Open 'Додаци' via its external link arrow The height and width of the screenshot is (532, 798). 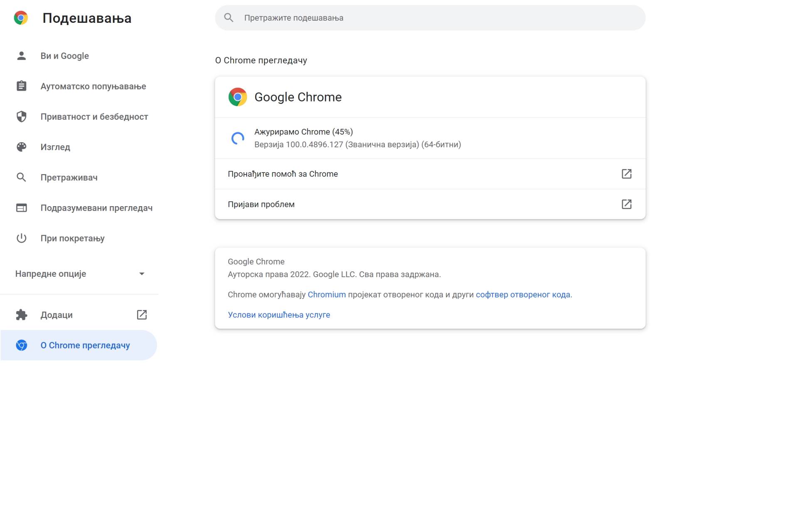click(x=142, y=315)
